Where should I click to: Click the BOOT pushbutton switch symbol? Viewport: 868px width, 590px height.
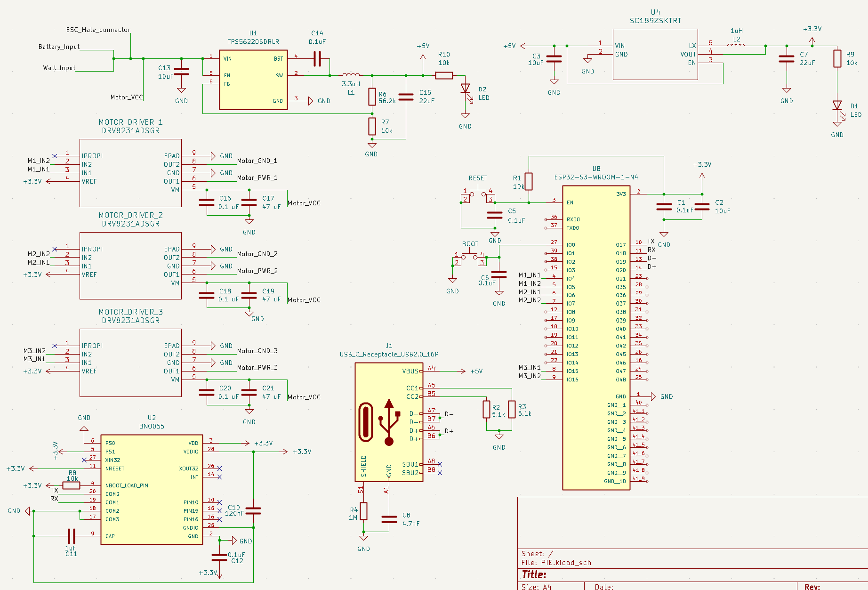[470, 259]
